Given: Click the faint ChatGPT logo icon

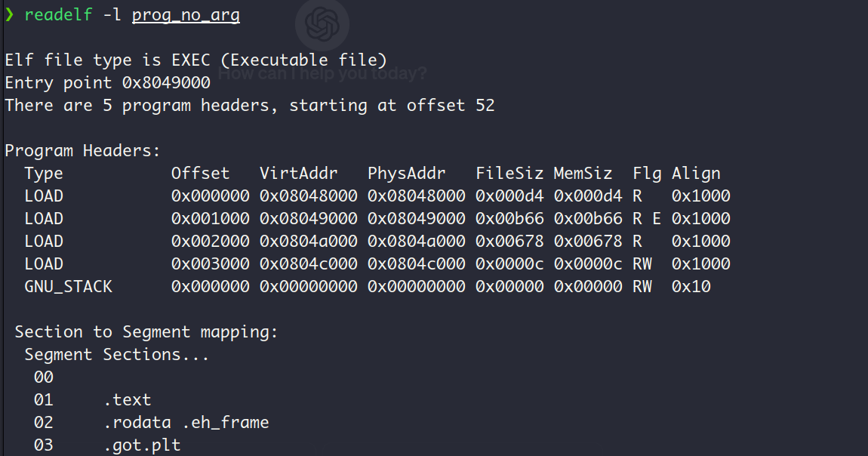Looking at the screenshot, I should click(322, 24).
